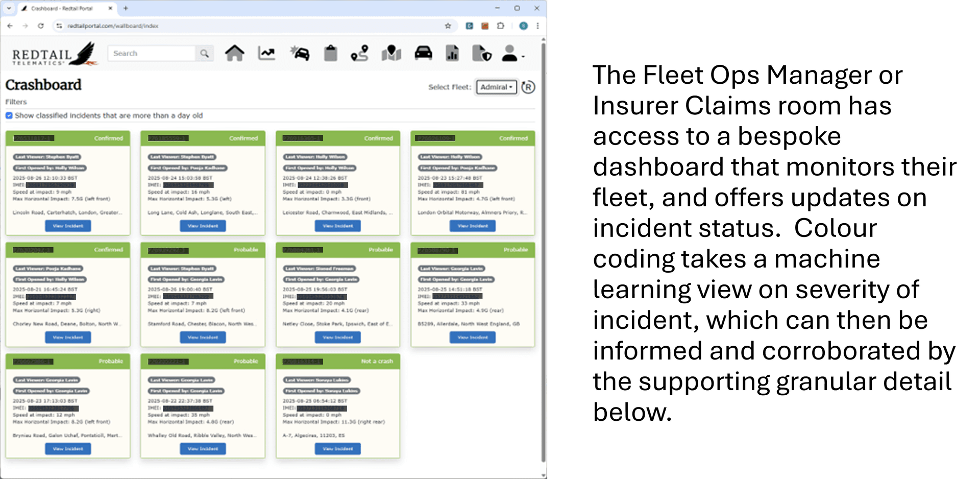
Task: Open a new browser tab
Action: click(126, 8)
